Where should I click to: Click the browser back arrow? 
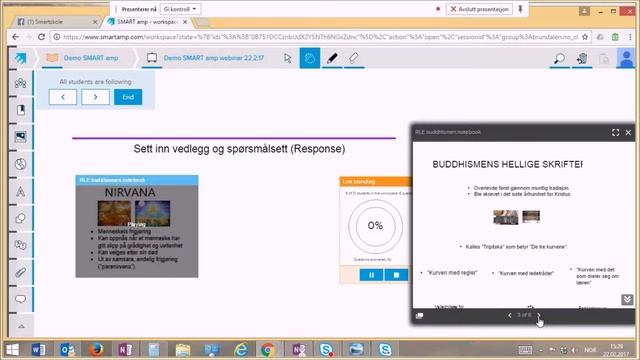click(16, 37)
